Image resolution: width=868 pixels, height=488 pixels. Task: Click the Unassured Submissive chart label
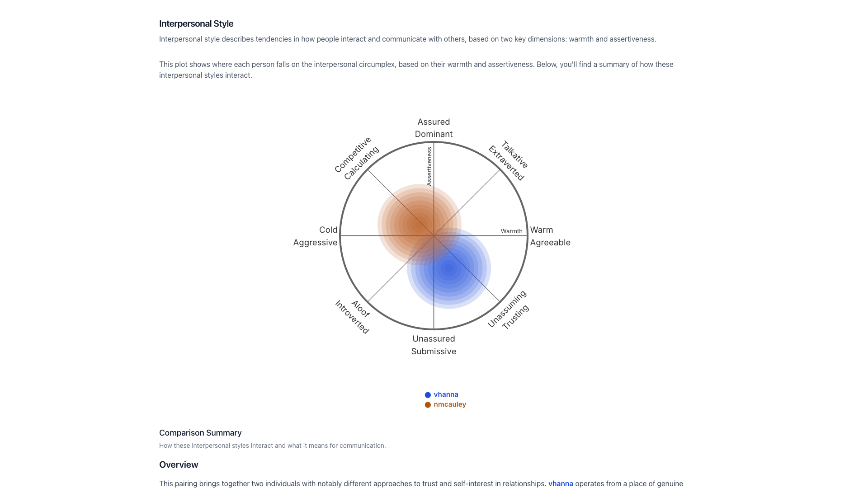pyautogui.click(x=434, y=345)
